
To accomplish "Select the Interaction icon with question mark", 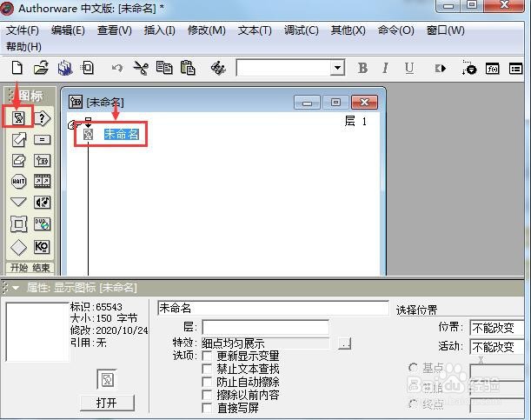I will (x=43, y=118).
